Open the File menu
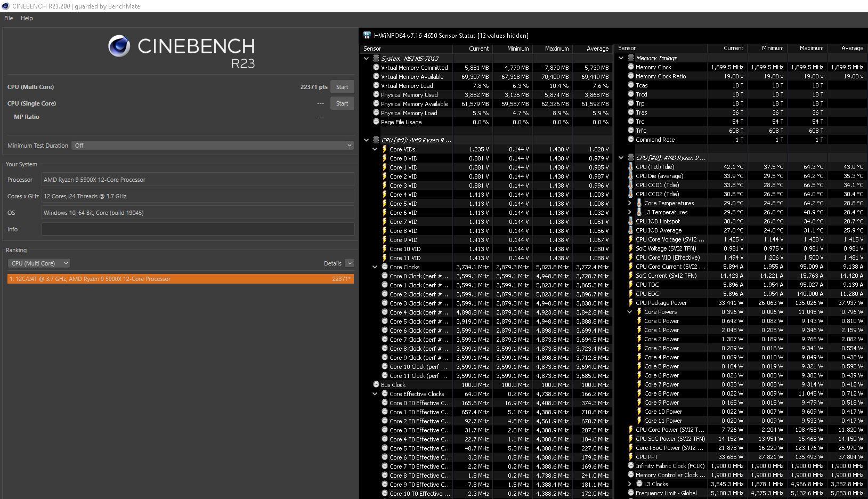The image size is (868, 499). pyautogui.click(x=9, y=18)
